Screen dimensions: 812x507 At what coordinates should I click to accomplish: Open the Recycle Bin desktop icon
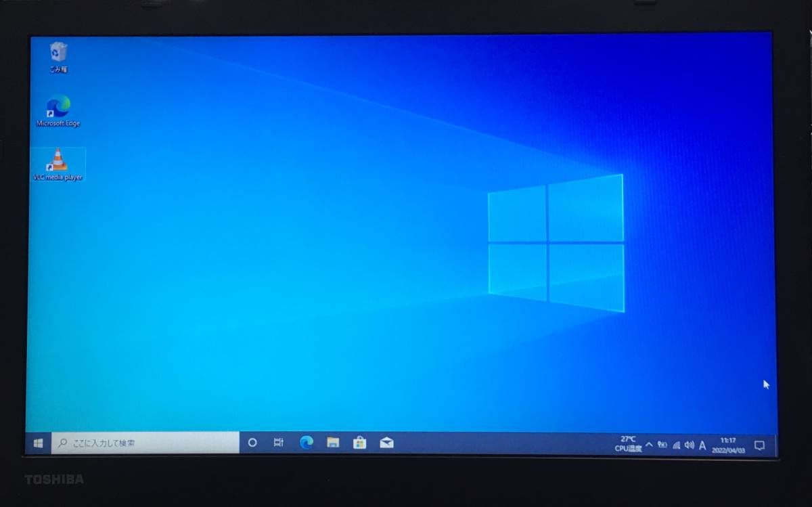coord(58,57)
